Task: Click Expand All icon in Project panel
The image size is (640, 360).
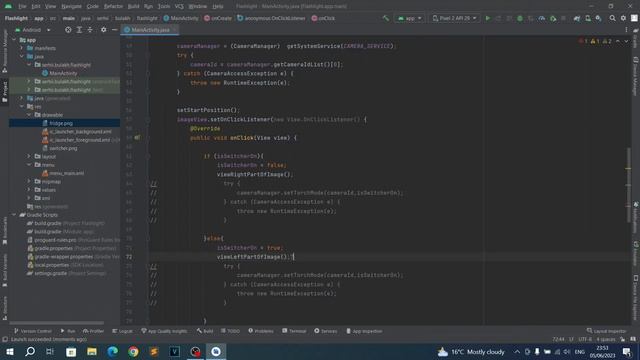Action: (x=79, y=30)
